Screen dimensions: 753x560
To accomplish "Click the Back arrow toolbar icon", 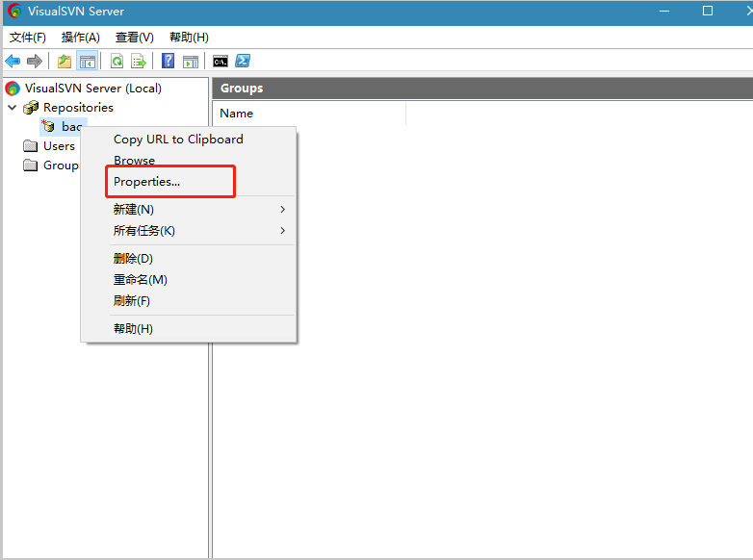I will 13,61.
